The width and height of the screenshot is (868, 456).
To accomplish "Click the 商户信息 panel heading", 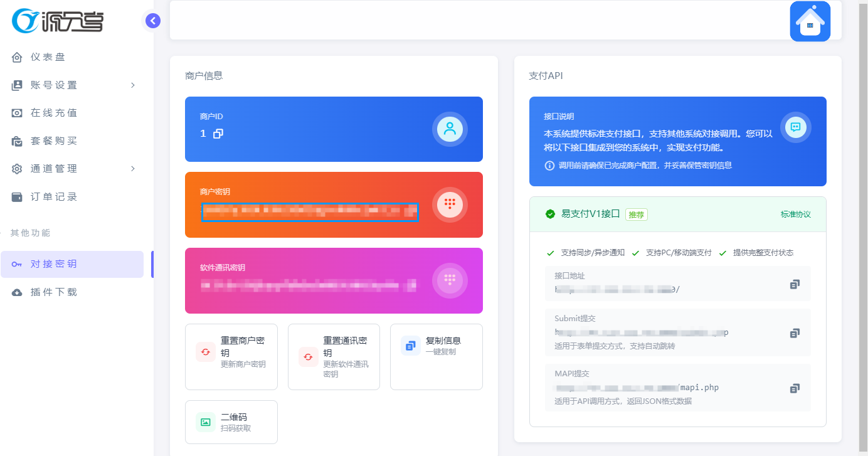I will 204,76.
